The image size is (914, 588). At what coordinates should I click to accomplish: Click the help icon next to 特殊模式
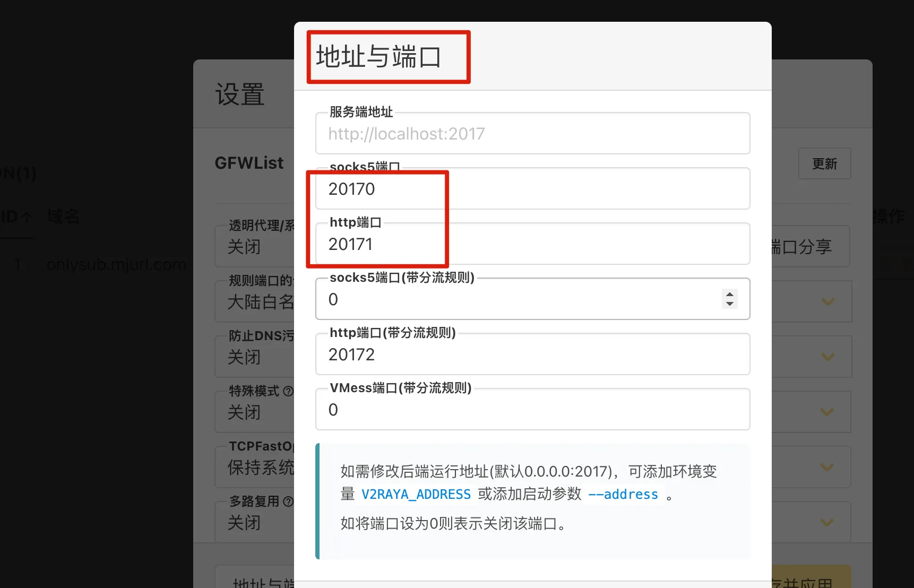288,391
